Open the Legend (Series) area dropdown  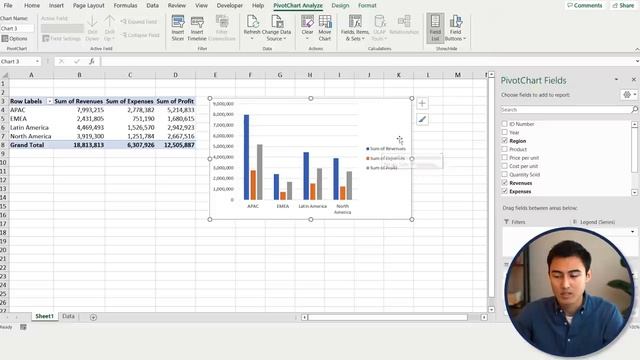[633, 231]
